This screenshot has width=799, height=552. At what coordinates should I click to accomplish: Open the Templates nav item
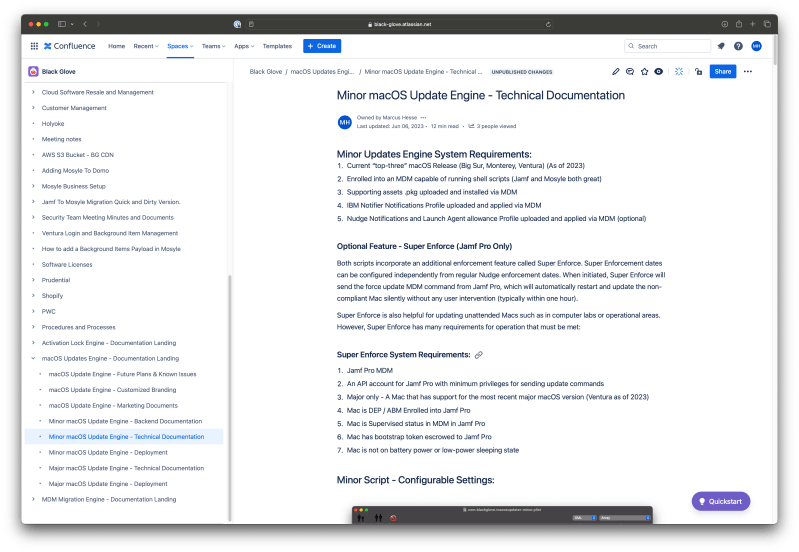(277, 46)
